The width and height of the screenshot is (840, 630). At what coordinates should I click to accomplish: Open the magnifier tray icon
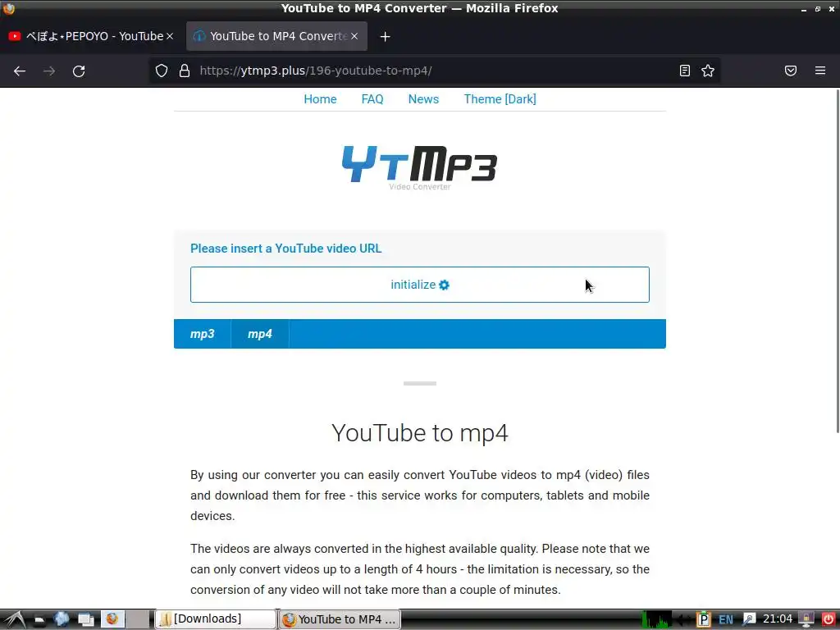(748, 620)
